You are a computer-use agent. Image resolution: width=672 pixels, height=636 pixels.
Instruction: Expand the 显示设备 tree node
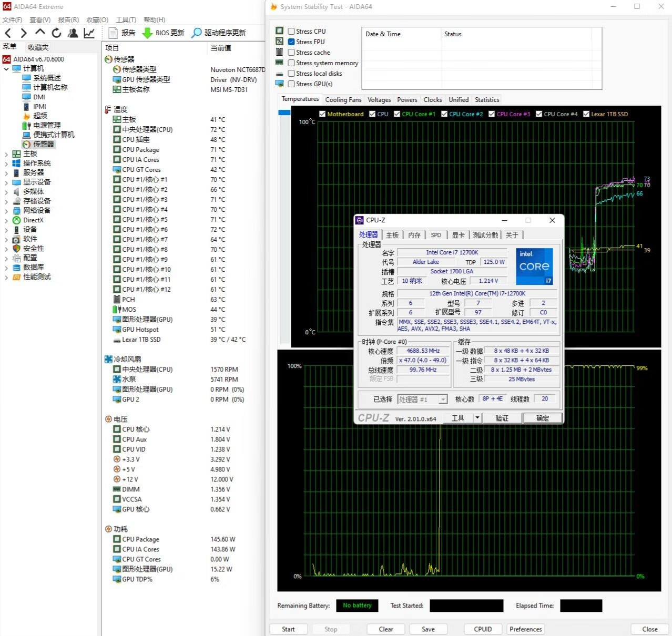point(6,182)
